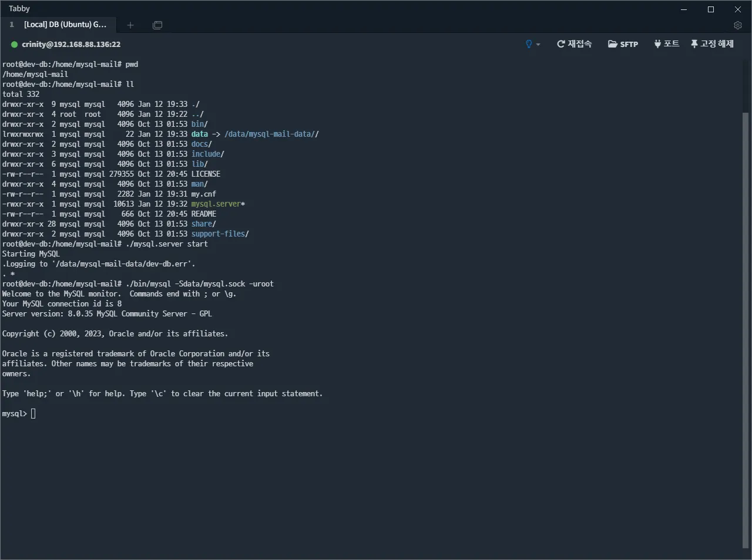Close the Tabby window
This screenshot has width=752, height=560.
738,9
